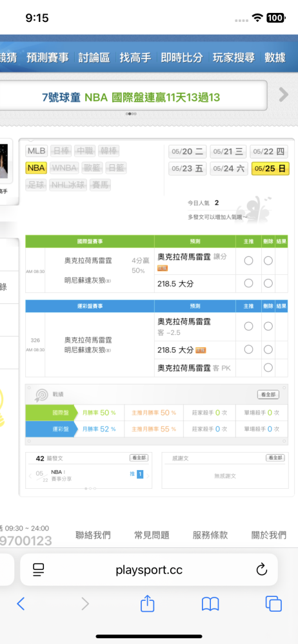Advance banner with right chevron arrow
This screenshot has height=644, width=298.
284,95
